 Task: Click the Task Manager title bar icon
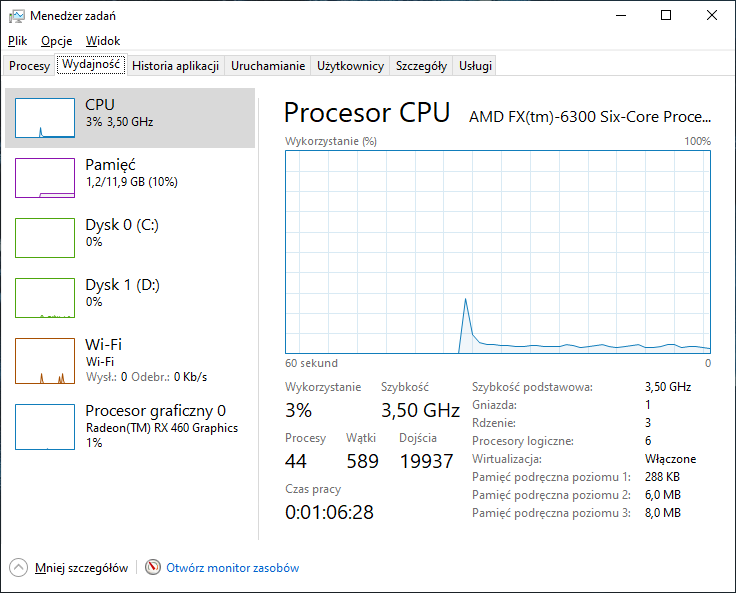click(17, 15)
